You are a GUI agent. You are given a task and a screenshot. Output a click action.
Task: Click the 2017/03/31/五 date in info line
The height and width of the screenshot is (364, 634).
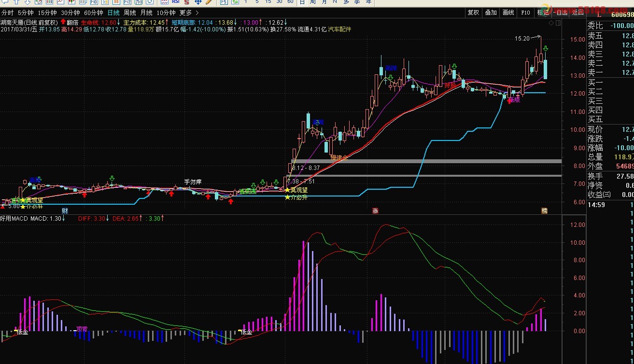click(19, 29)
